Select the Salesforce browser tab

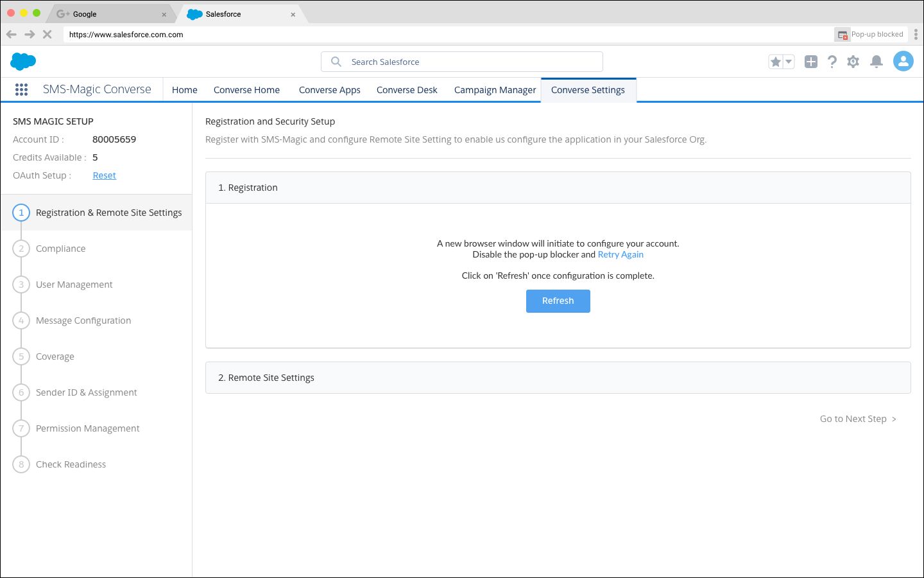[x=241, y=13]
